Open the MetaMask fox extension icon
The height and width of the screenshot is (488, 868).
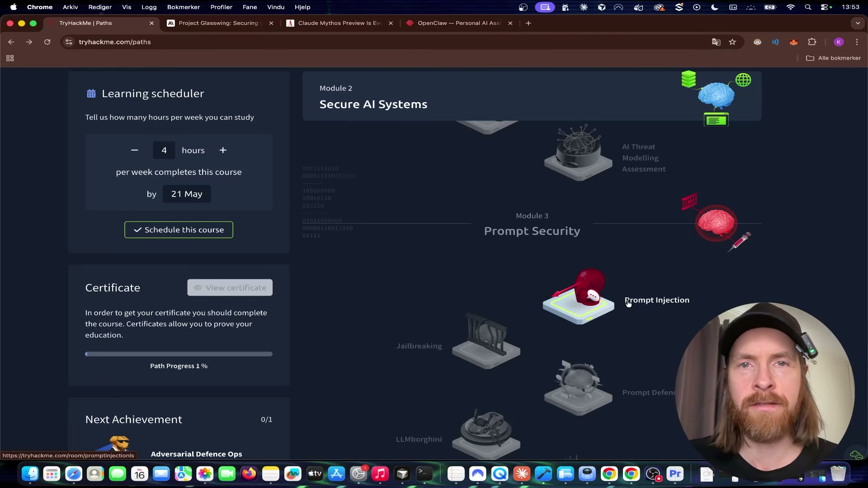(x=794, y=42)
